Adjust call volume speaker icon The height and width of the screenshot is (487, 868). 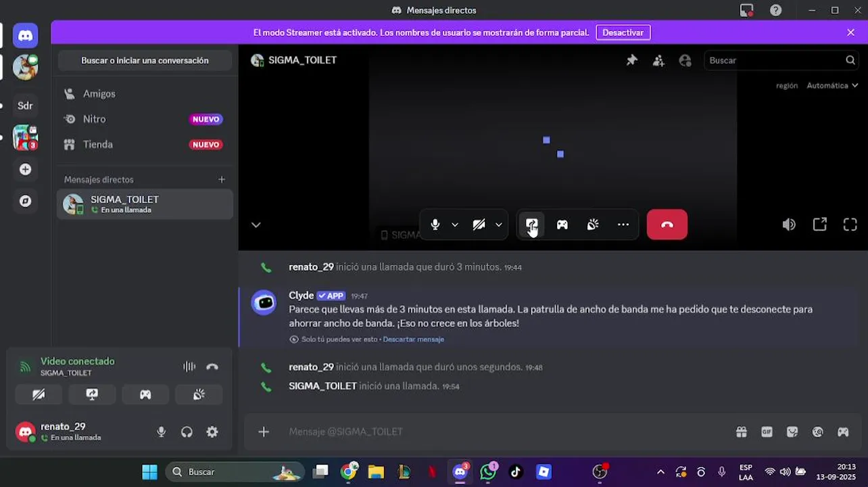(x=789, y=225)
